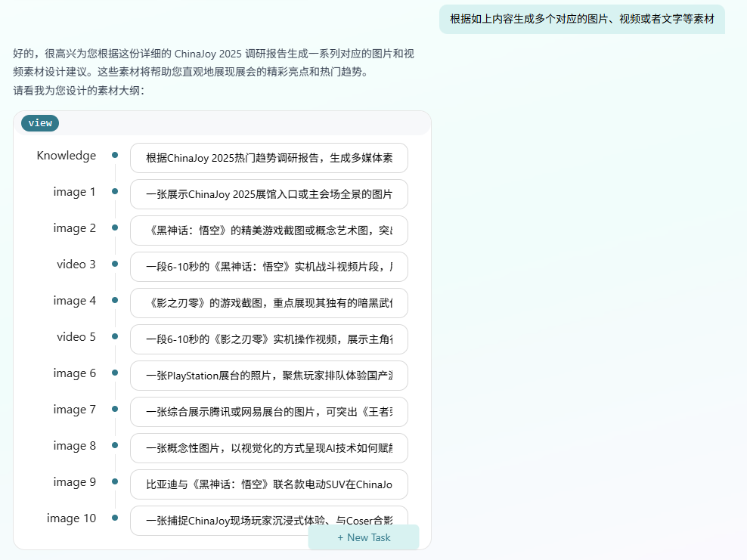Open the video 3 prompt field
This screenshot has height=560, width=747.
(x=269, y=267)
